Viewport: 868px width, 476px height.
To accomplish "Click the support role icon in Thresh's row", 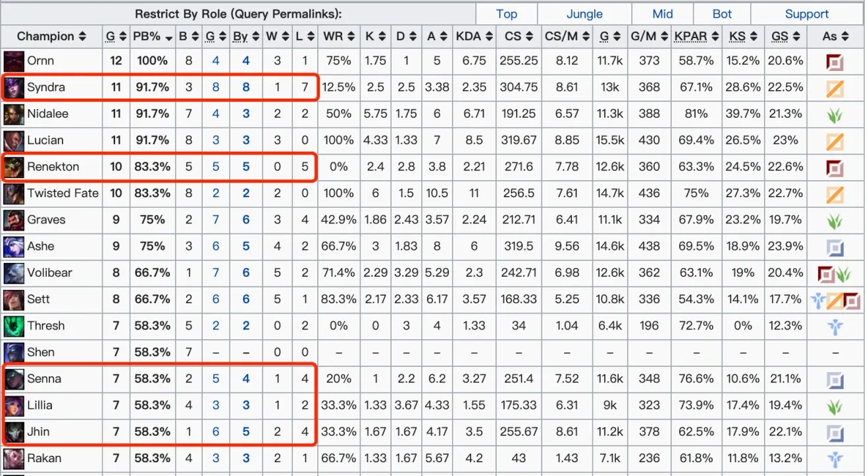I will tap(835, 327).
